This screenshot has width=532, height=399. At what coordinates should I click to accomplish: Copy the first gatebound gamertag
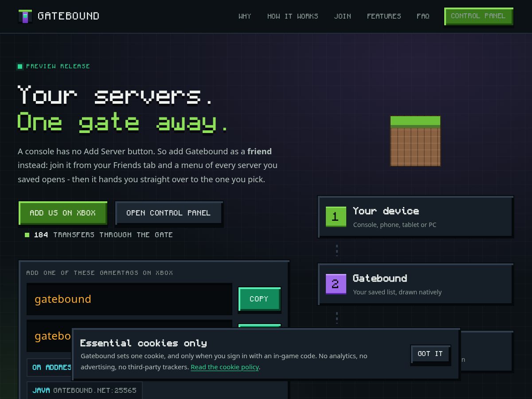[x=259, y=299]
